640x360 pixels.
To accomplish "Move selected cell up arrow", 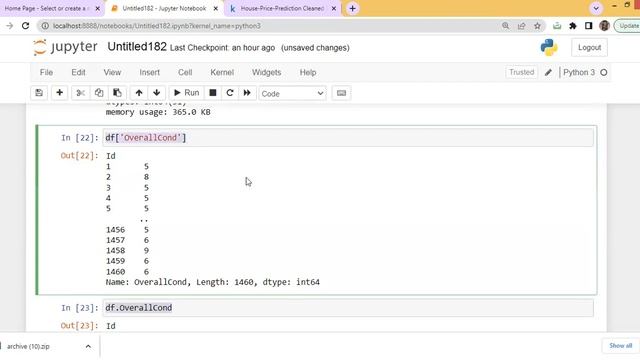I will pyautogui.click(x=139, y=93).
